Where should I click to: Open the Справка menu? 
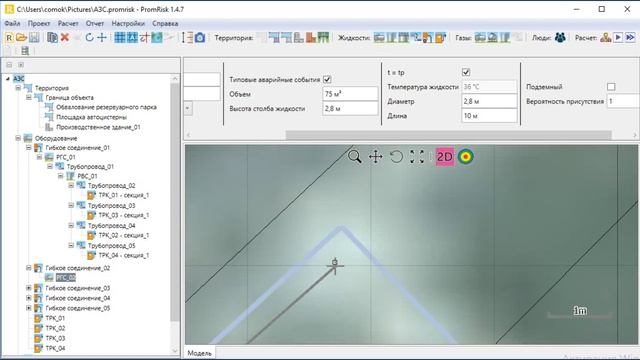tap(165, 23)
